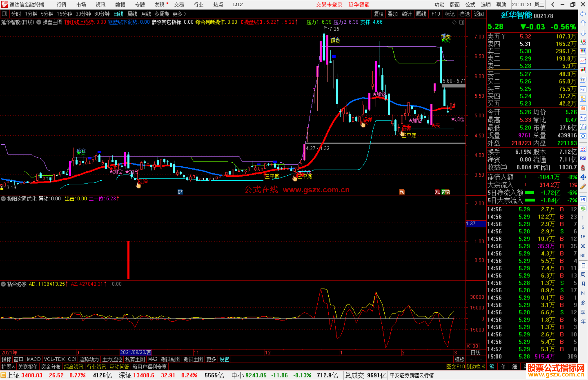Click the 设置 indicator settings link

224,359
